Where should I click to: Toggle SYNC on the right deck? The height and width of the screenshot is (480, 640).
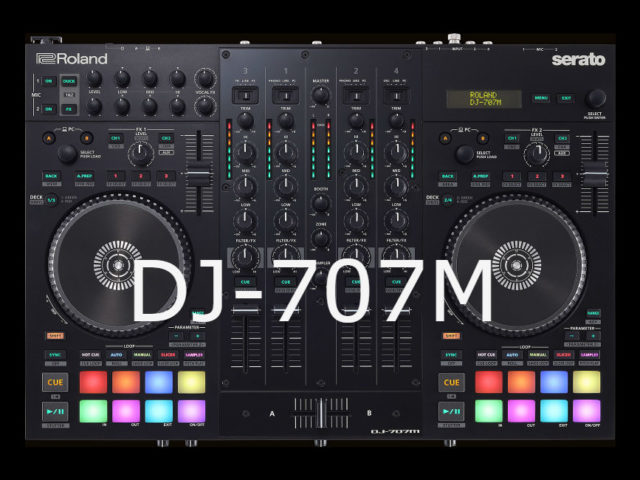tap(451, 355)
